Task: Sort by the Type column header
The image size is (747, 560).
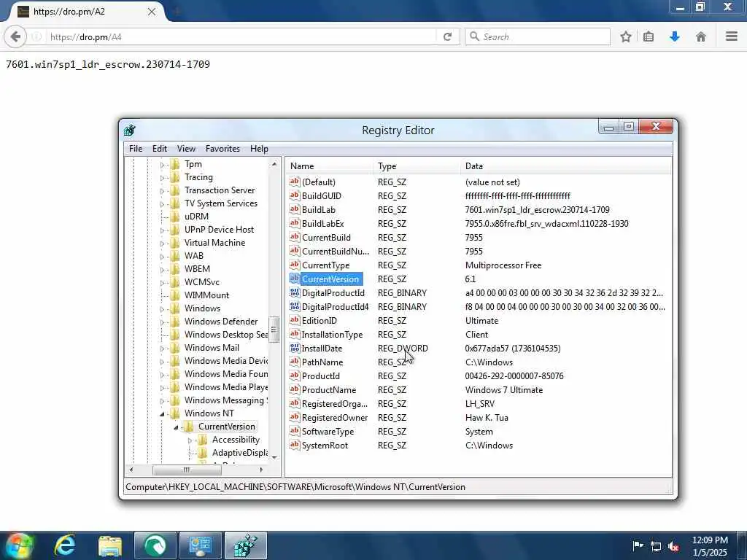Action: (417, 166)
